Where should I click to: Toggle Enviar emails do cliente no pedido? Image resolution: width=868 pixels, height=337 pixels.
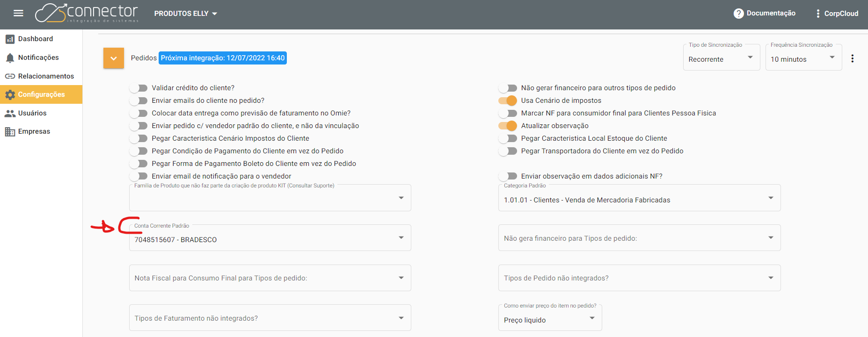coord(139,100)
